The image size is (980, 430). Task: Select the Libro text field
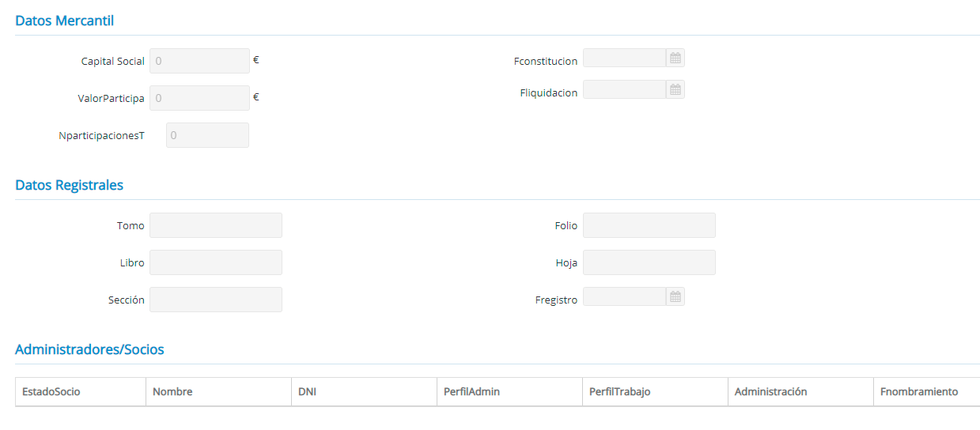pyautogui.click(x=215, y=262)
